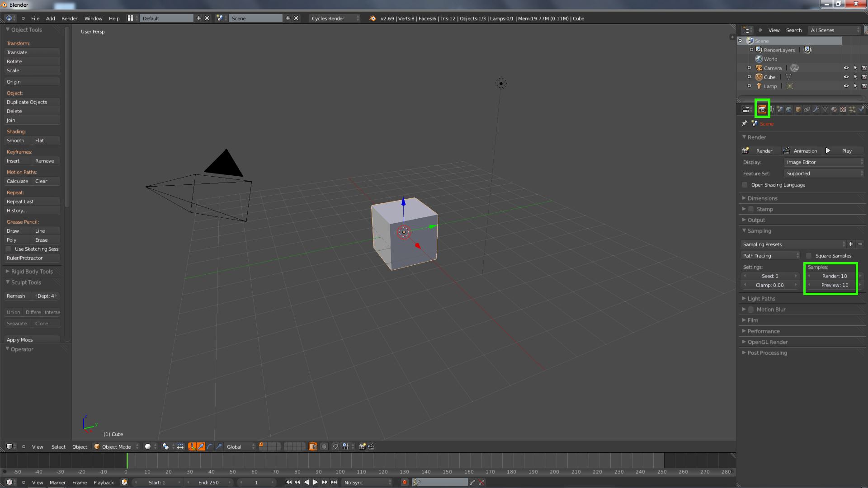The image size is (868, 488).
Task: Click the Render samples value field
Action: (x=834, y=276)
